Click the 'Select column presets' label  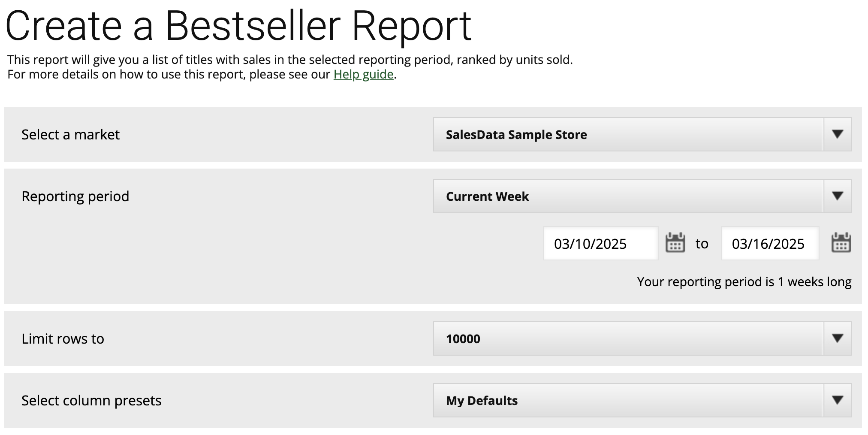tap(91, 401)
